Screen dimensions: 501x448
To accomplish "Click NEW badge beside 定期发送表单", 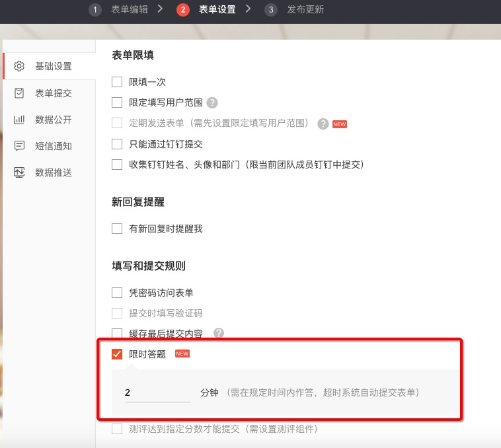I will pos(340,124).
